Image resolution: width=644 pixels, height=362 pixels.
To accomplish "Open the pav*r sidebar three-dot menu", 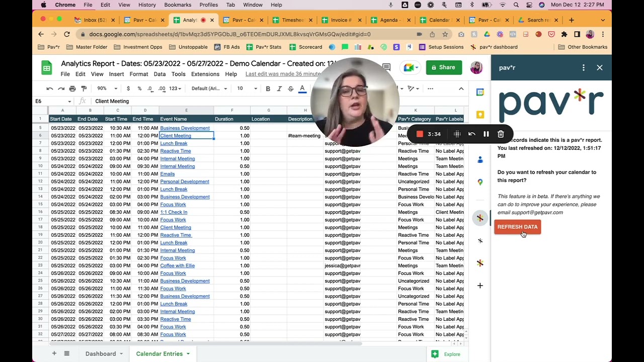I will tap(584, 67).
